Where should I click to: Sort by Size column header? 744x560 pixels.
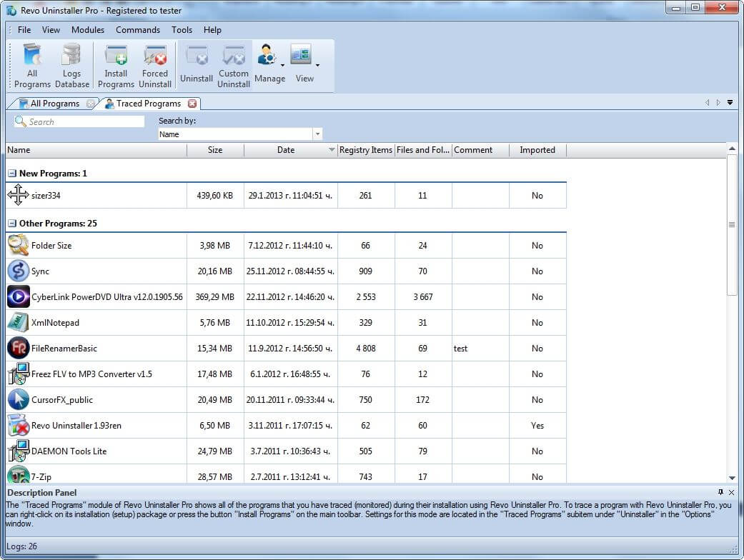215,150
